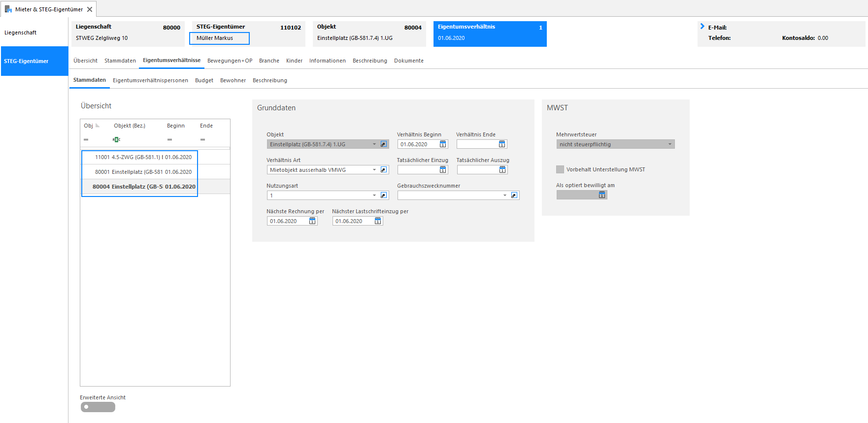The height and width of the screenshot is (423, 868).
Task: Expand the Gebrauchszwecknummer dropdown
Action: (x=505, y=195)
